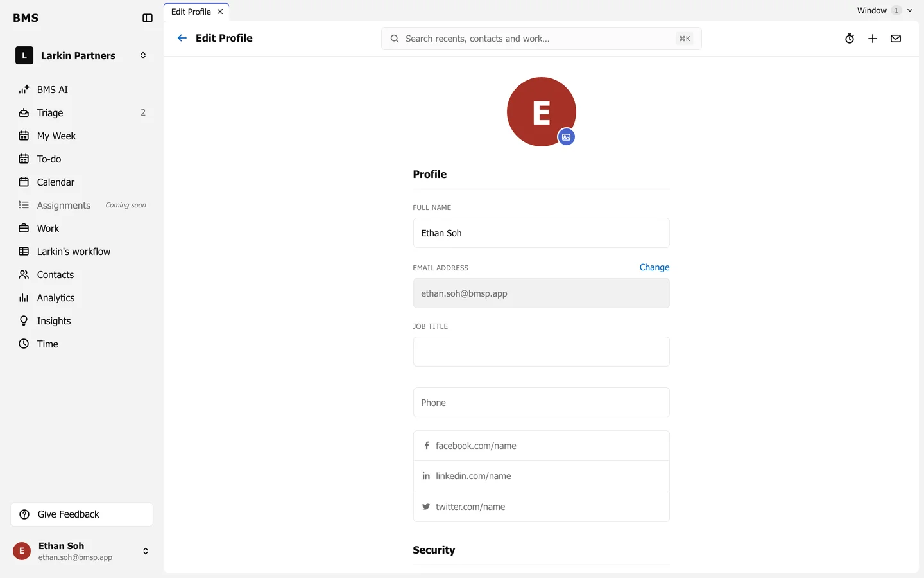Open Analytics in sidebar
This screenshot has height=578, width=924.
82,298
